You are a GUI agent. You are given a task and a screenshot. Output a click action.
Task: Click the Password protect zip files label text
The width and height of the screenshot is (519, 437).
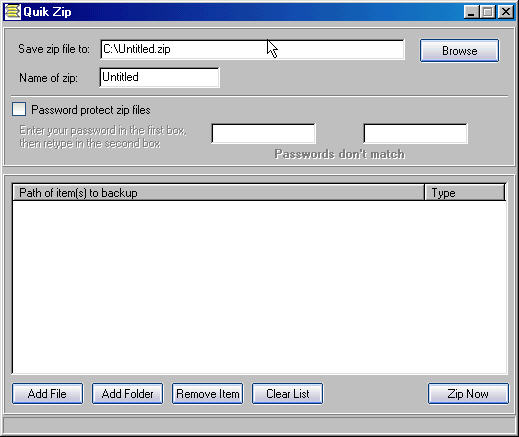pyautogui.click(x=91, y=110)
